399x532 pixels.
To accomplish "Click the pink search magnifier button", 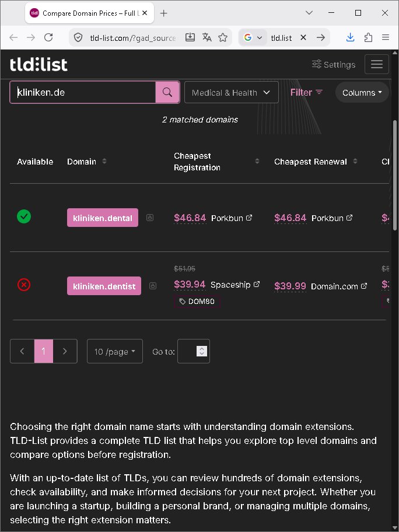I will [167, 92].
